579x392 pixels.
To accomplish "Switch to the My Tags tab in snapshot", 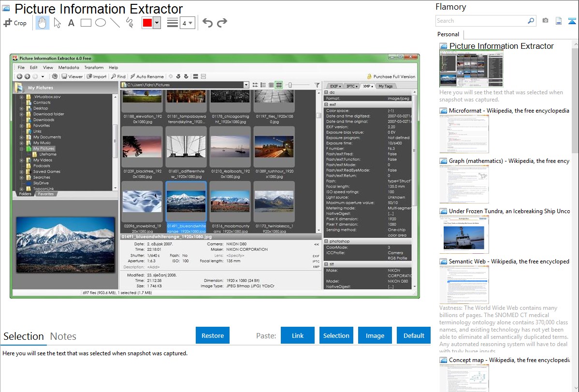I will 386,86.
